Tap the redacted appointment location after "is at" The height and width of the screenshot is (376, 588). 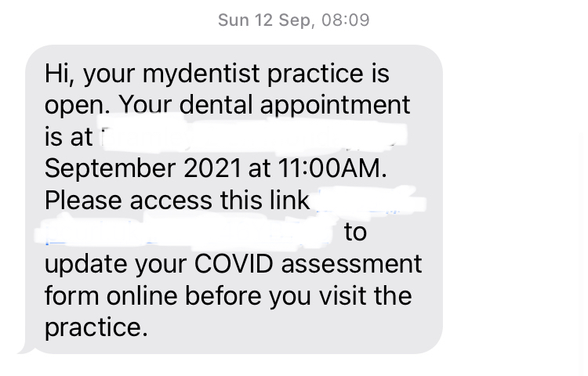[251, 137]
